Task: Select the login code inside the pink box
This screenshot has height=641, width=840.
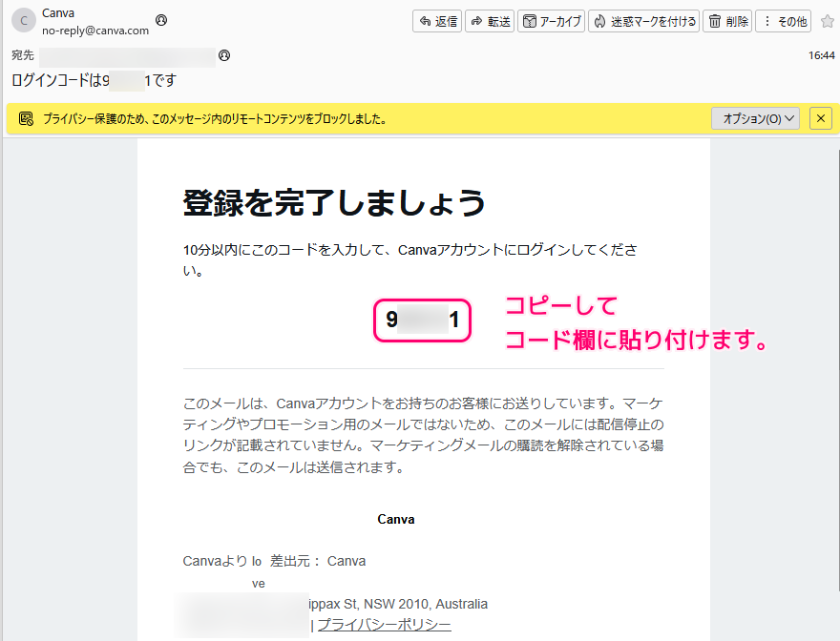Action: tap(421, 320)
